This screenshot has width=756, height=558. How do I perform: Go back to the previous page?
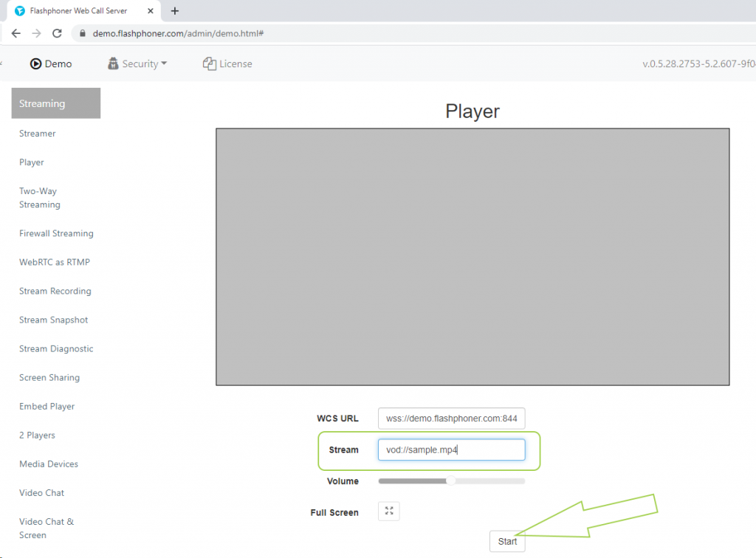pos(16,33)
